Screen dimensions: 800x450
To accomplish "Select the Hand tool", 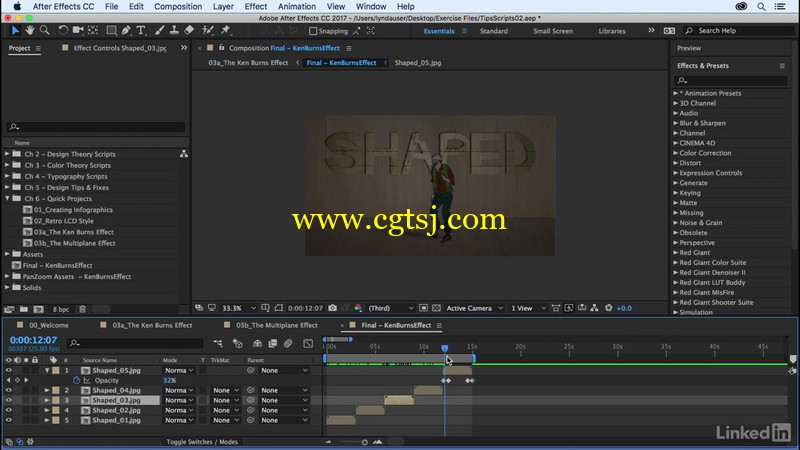I will pos(30,31).
